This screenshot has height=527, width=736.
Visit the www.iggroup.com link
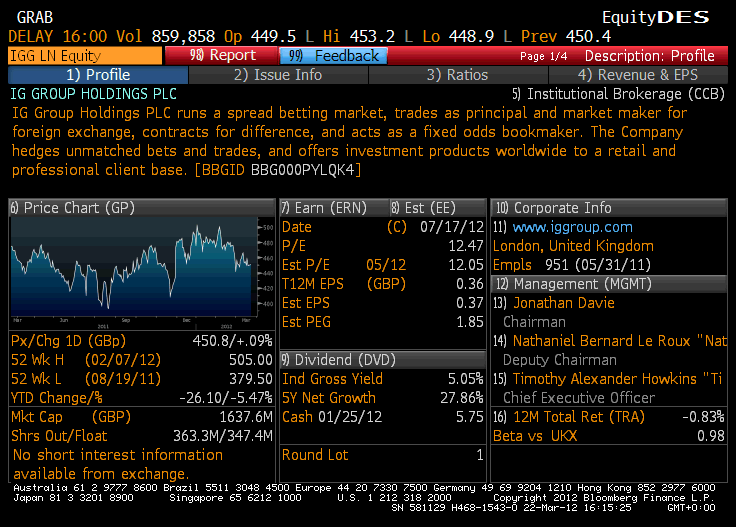(572, 227)
